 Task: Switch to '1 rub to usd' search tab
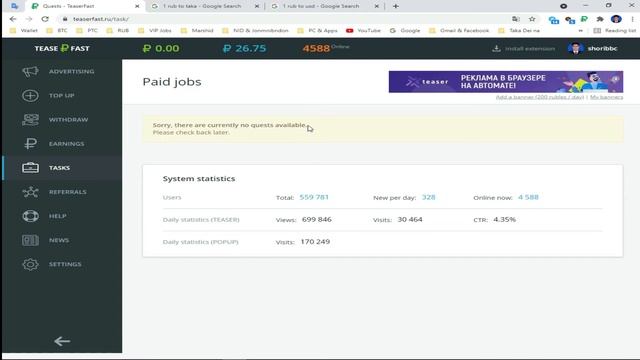coord(321,6)
